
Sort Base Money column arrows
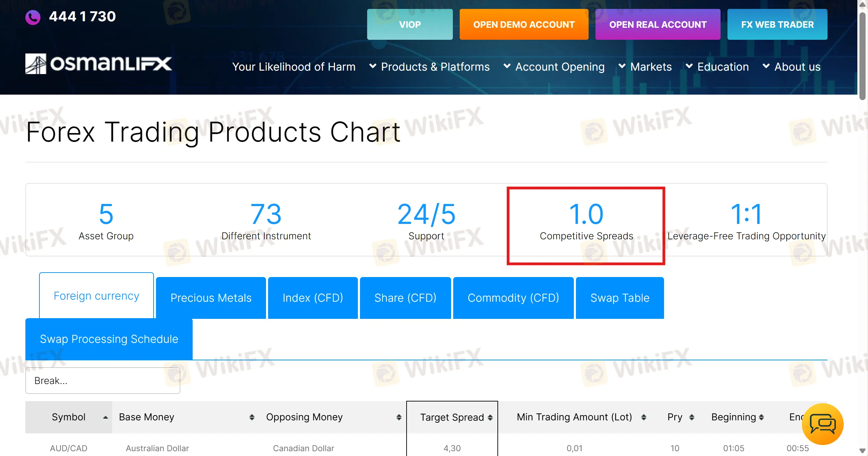pos(252,417)
